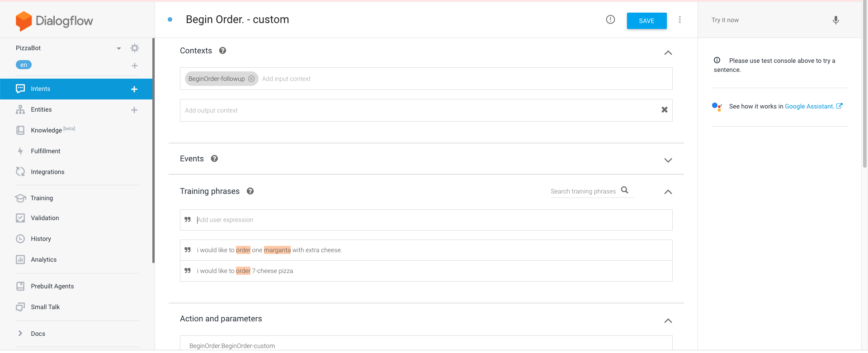Open the Entities menu item
Screen dimensions: 868x353
point(41,109)
